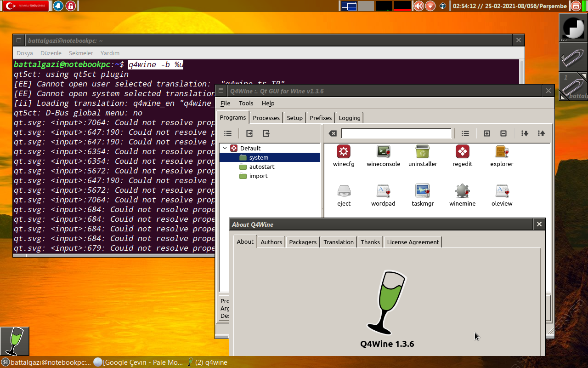This screenshot has height=368, width=588.
Task: Click the clock and date display
Action: point(510,6)
